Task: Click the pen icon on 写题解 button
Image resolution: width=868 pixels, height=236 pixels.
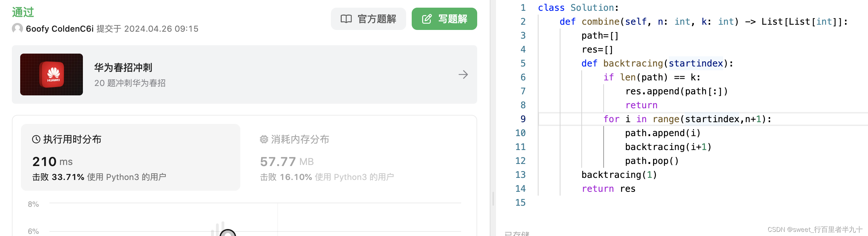Action: (426, 19)
